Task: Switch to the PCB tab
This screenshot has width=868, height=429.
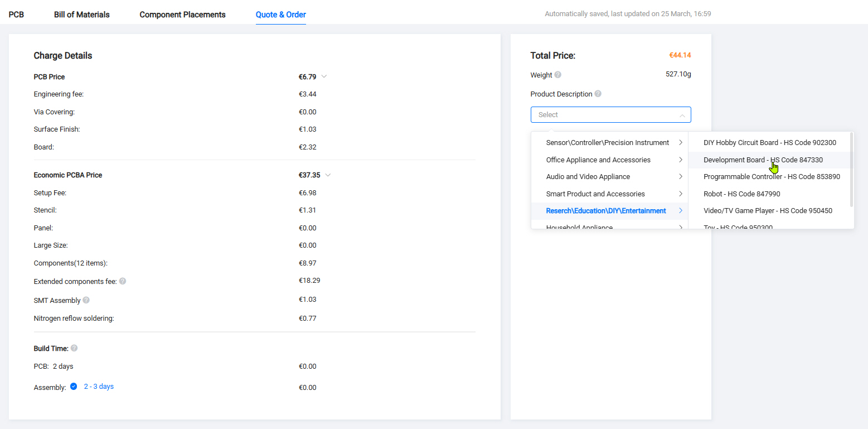Action: pos(16,15)
